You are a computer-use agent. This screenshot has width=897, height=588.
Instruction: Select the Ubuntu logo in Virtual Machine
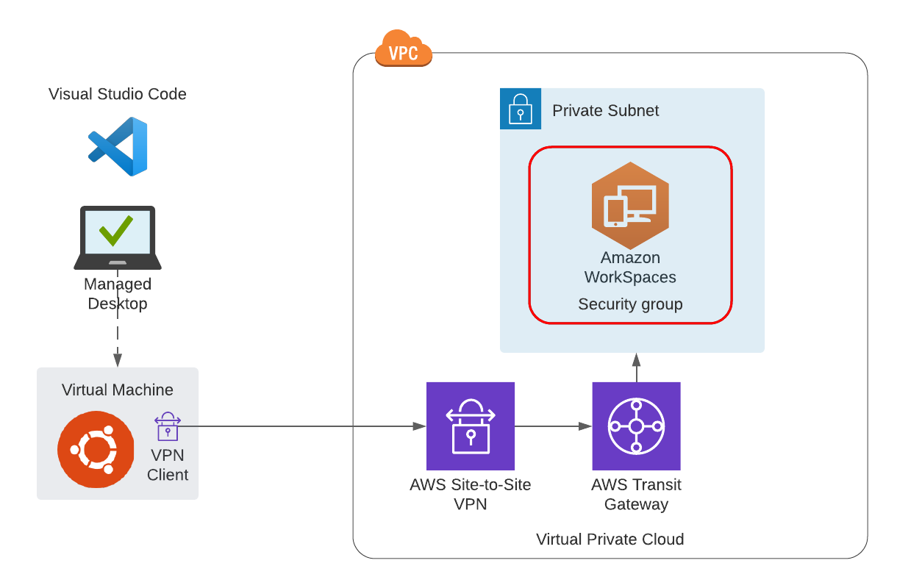click(96, 449)
